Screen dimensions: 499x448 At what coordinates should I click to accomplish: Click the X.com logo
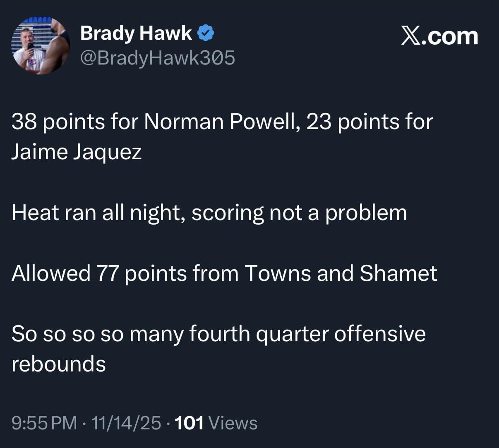coord(439,36)
